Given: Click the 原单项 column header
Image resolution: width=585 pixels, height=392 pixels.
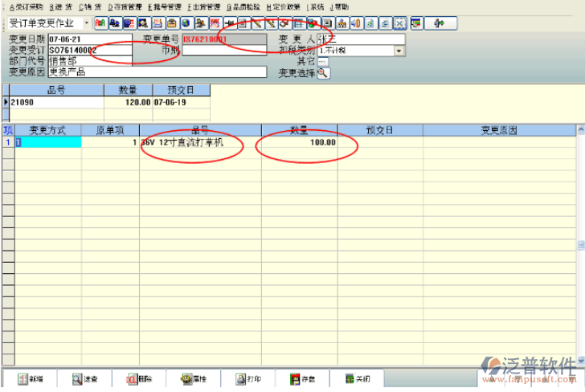Looking at the screenshot, I should pyautogui.click(x=110, y=131).
